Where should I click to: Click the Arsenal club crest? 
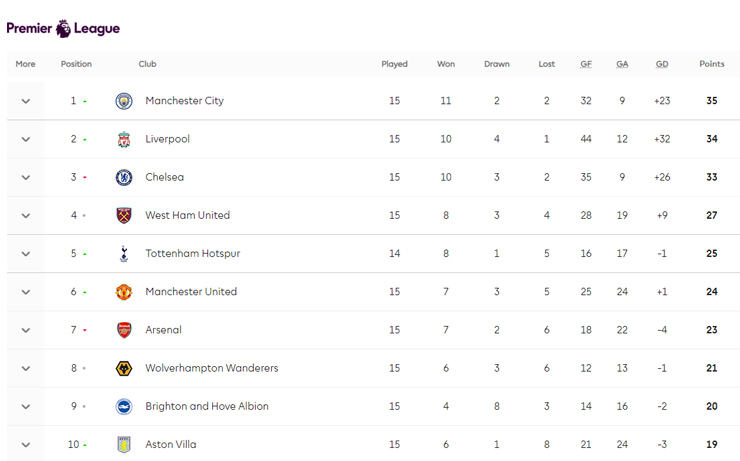coord(124,330)
